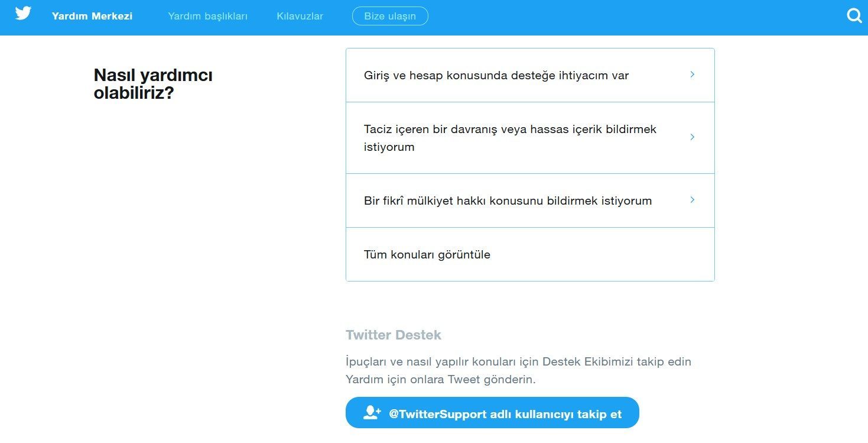Viewport: 868px width, 443px height.
Task: Open the Yardım başlıkları menu
Action: pos(207,16)
